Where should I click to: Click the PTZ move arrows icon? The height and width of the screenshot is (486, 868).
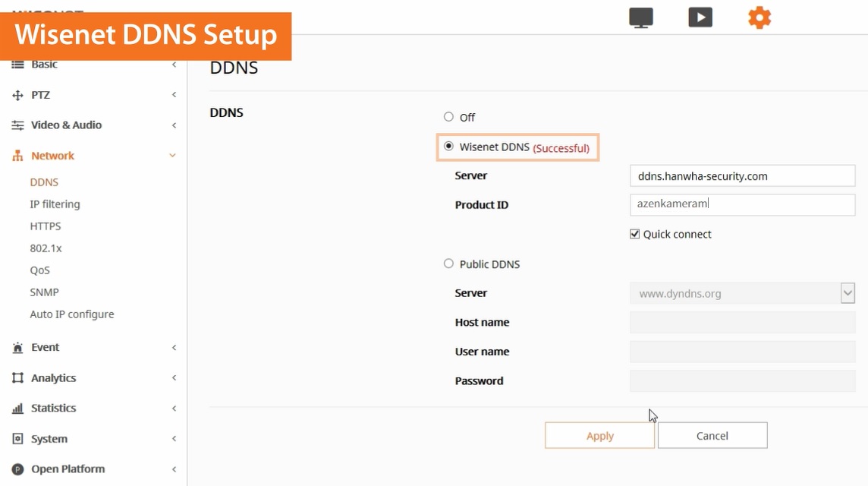(17, 96)
